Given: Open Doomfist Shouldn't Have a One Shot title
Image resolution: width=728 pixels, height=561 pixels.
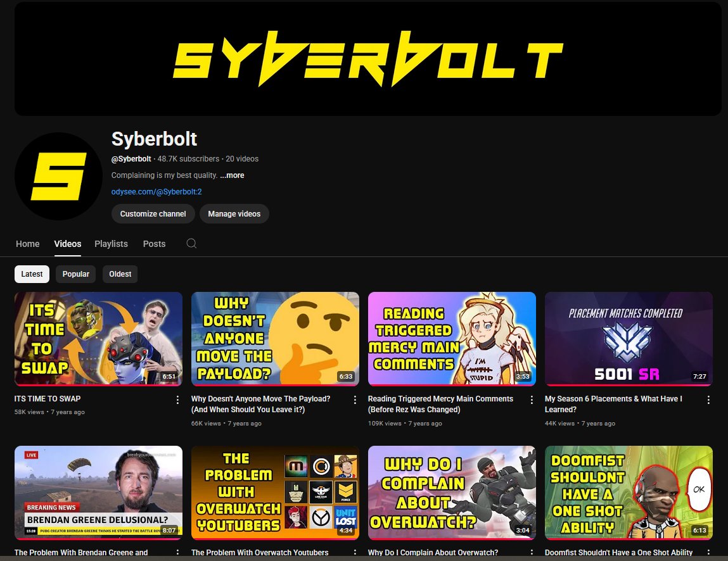Looking at the screenshot, I should [x=618, y=553].
